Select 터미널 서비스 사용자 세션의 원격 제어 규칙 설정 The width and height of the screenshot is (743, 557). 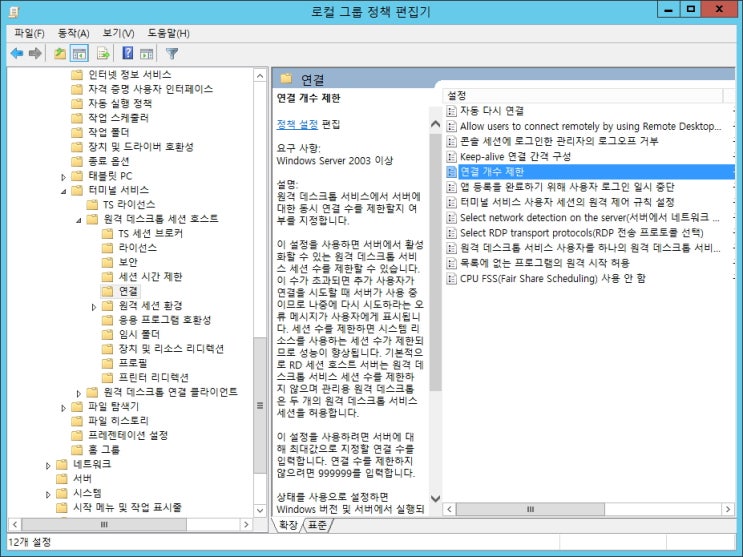[589, 202]
